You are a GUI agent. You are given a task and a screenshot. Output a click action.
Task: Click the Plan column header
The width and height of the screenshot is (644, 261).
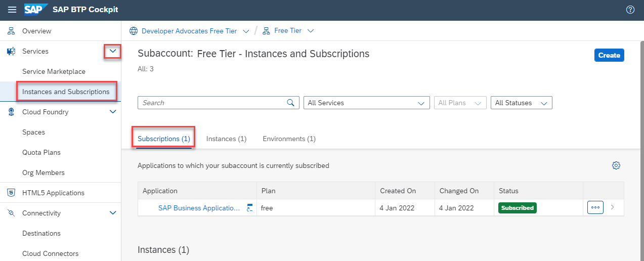316,191
